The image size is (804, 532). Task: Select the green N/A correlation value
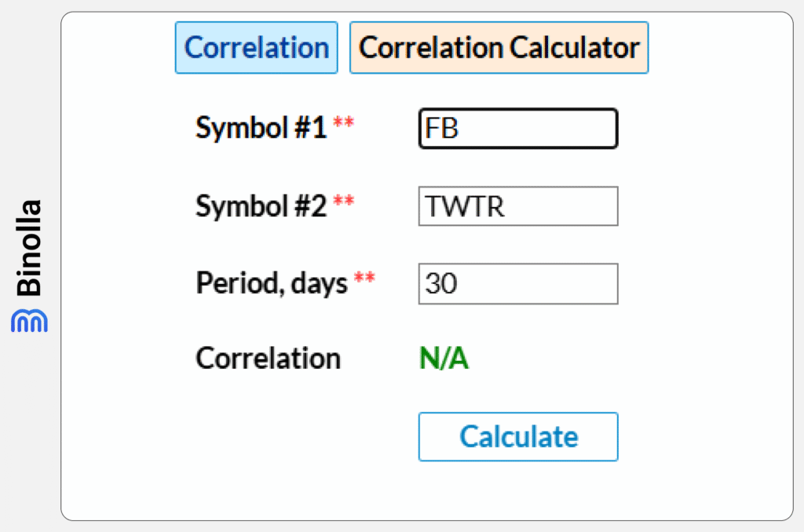(x=444, y=359)
